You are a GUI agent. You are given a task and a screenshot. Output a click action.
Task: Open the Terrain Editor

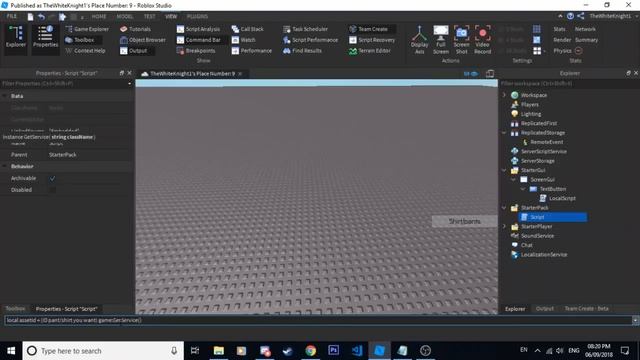pyautogui.click(x=370, y=51)
